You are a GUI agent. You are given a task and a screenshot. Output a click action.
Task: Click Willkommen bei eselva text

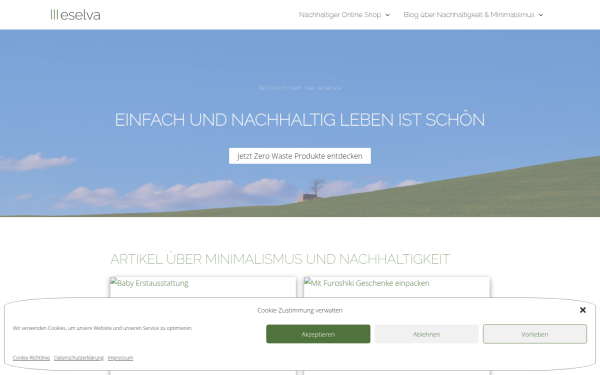coord(300,88)
